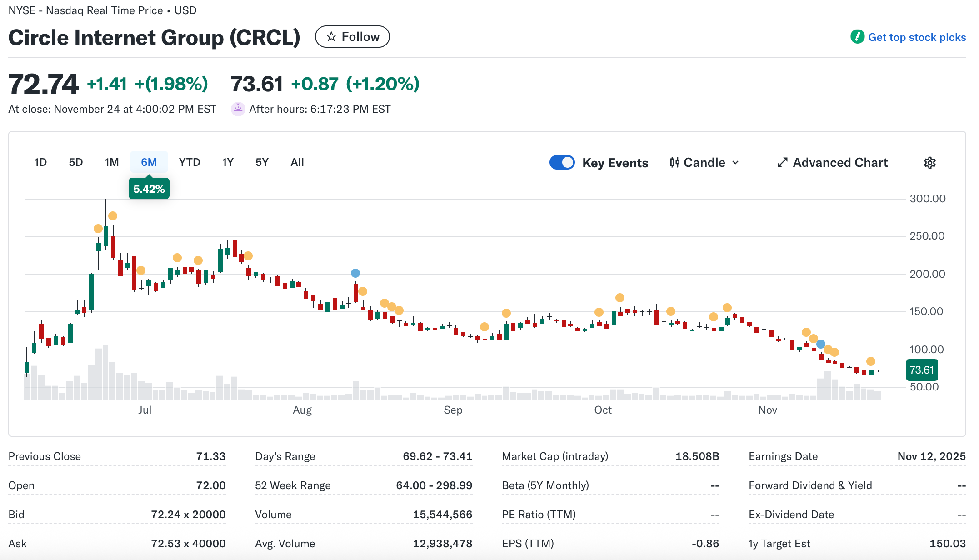Follow Circle Internet Group stock
The image size is (979, 560).
(x=352, y=37)
